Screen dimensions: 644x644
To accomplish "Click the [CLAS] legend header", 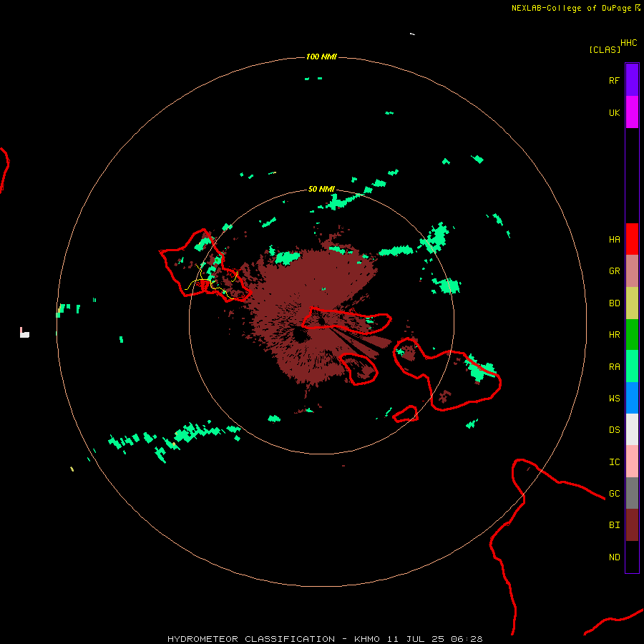I will click(605, 49).
